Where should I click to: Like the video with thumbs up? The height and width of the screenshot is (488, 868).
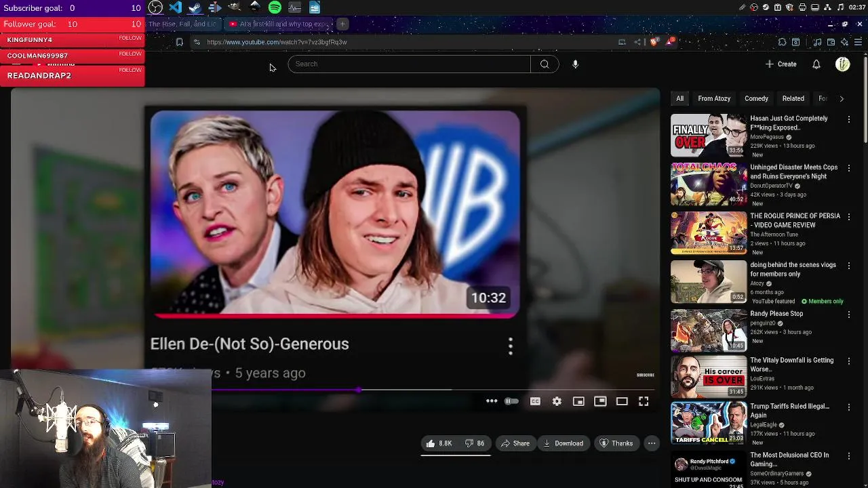(x=438, y=443)
